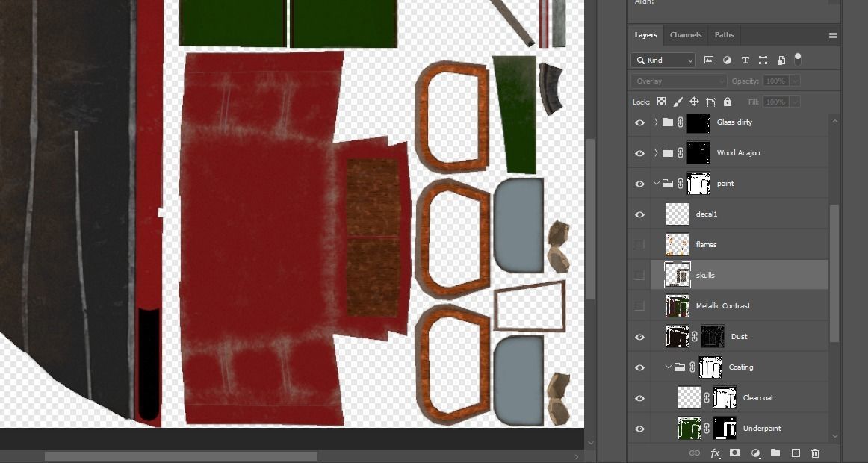Delete layer trash icon
868x463 pixels.
(815, 453)
